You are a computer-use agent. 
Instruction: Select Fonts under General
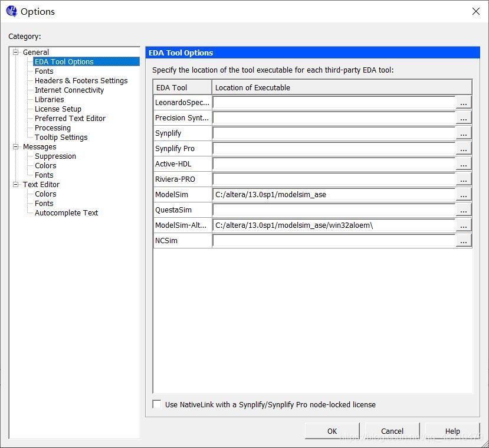coord(44,71)
